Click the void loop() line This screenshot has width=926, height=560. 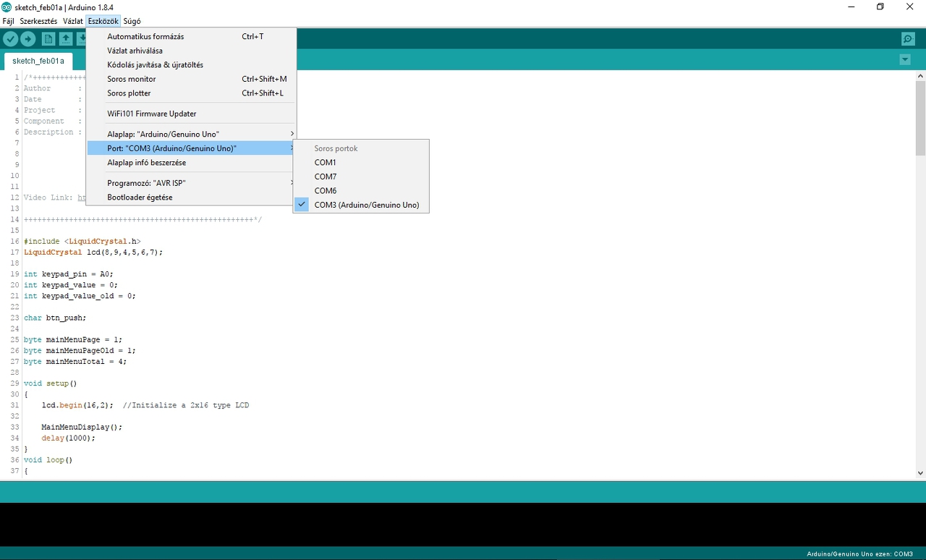pos(48,459)
